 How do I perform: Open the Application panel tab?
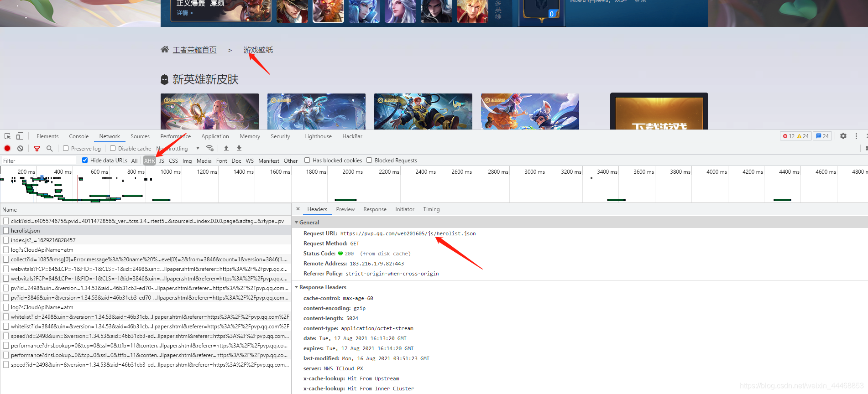tap(215, 136)
